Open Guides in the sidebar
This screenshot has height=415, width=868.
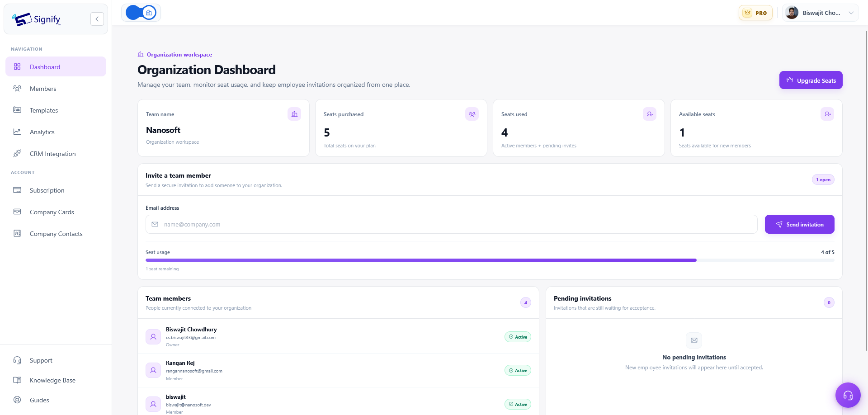click(56, 400)
